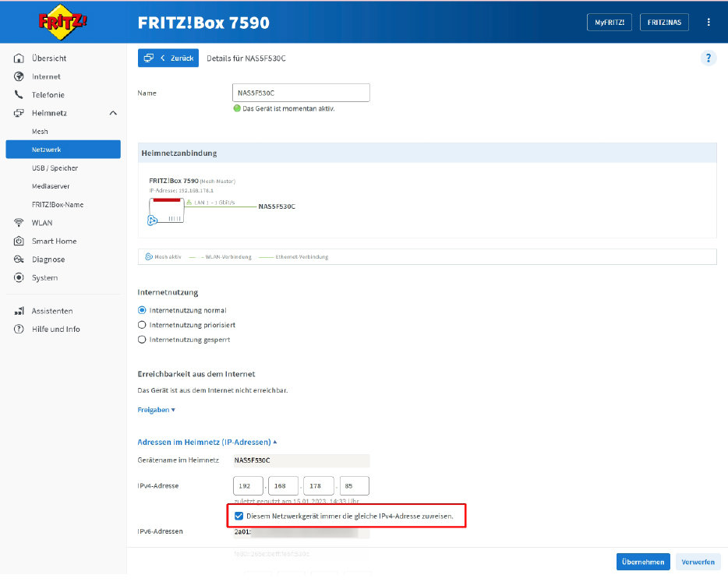Image resolution: width=728 pixels, height=582 pixels.
Task: Click the IPv4 third octet field 178
Action: (319, 486)
